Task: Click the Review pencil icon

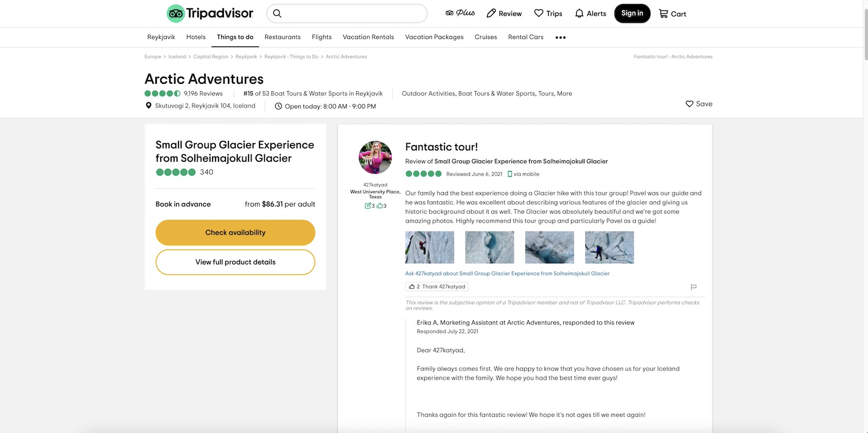Action: click(x=491, y=13)
